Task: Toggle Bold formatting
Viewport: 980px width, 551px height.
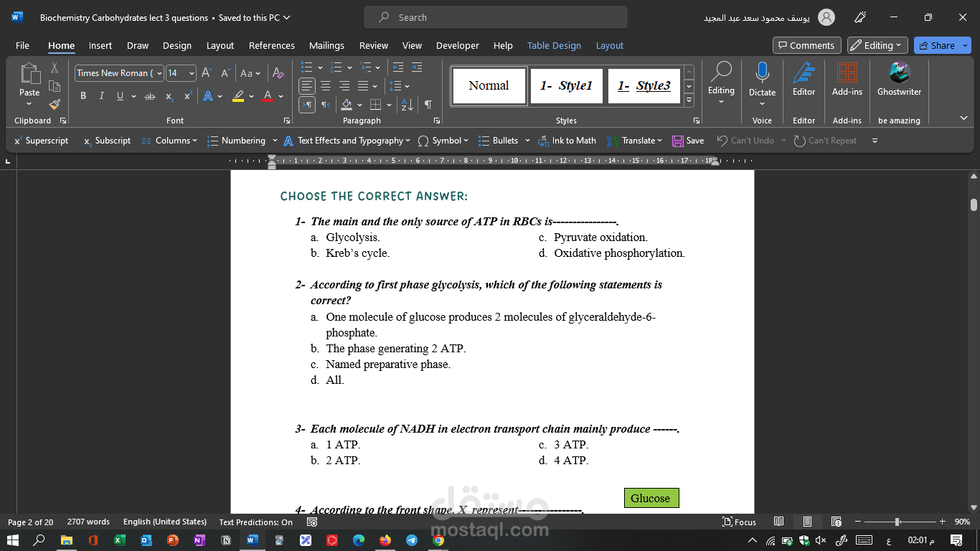Action: tap(83, 96)
